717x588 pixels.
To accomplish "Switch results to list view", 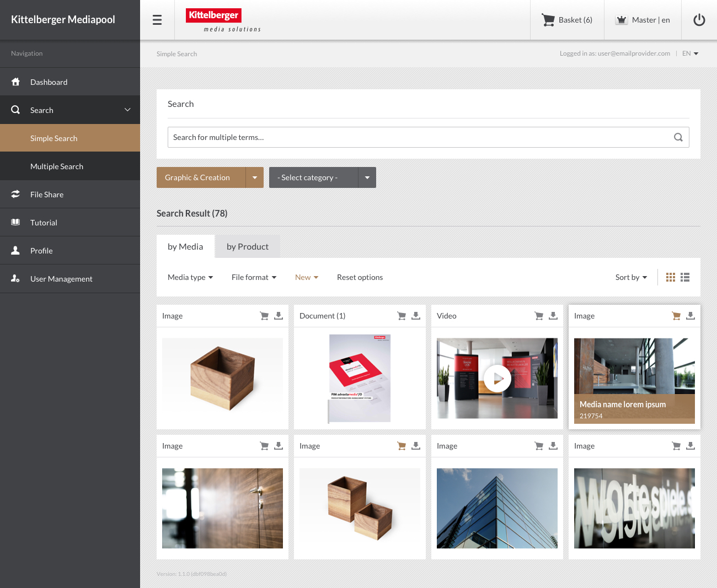I will 685,277.
